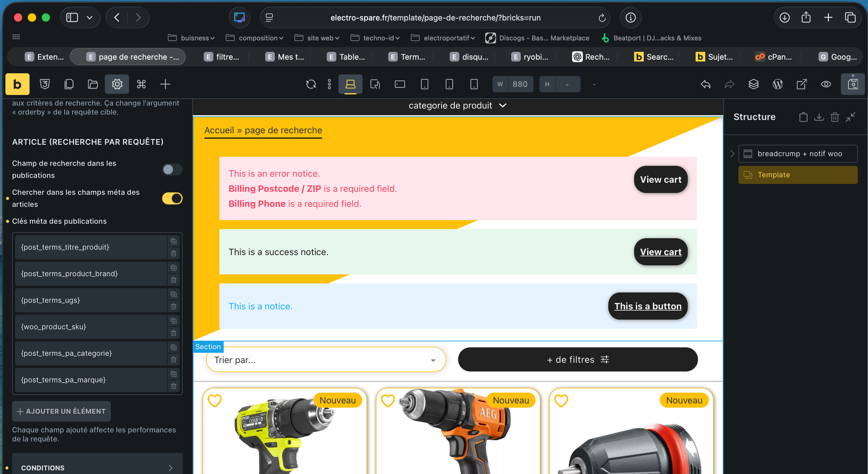Screen dimensions: 868x474
Task: Enable search field in publications toggle
Action: click(x=172, y=170)
